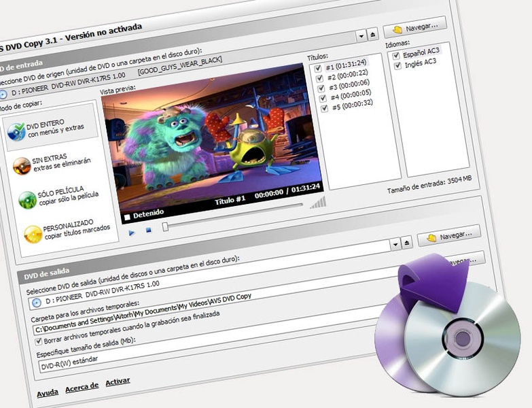Toggle title #3 (00:00:06) checkbox
Screen dimensions: 532x408
(321, 88)
